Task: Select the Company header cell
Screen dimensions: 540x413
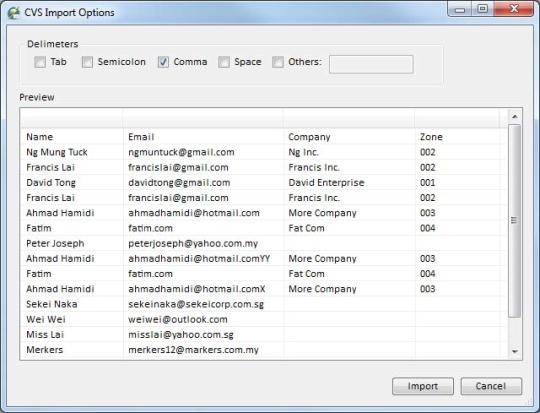Action: click(x=350, y=137)
